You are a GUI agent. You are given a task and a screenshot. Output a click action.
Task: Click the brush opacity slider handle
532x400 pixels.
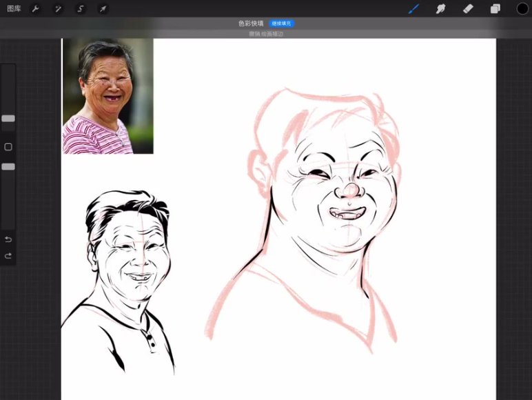tap(8, 167)
